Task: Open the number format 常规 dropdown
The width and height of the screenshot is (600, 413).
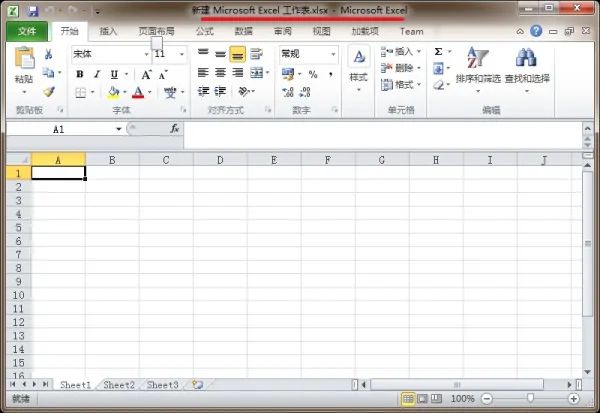Action: click(x=333, y=54)
